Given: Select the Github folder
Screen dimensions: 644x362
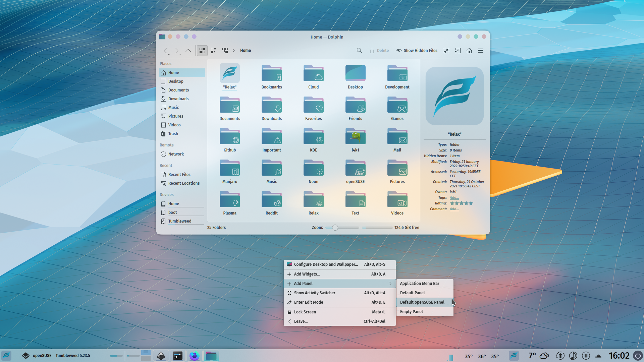Looking at the screenshot, I should click(230, 140).
